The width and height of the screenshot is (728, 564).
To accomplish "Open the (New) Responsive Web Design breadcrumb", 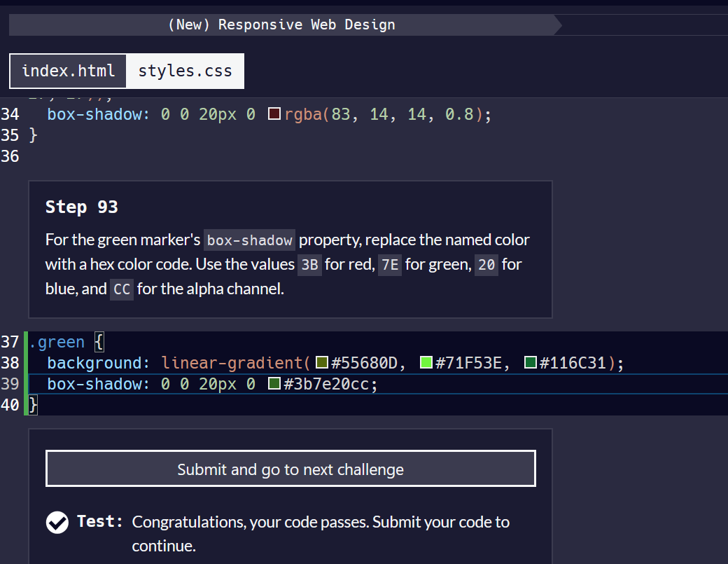I will point(281,25).
